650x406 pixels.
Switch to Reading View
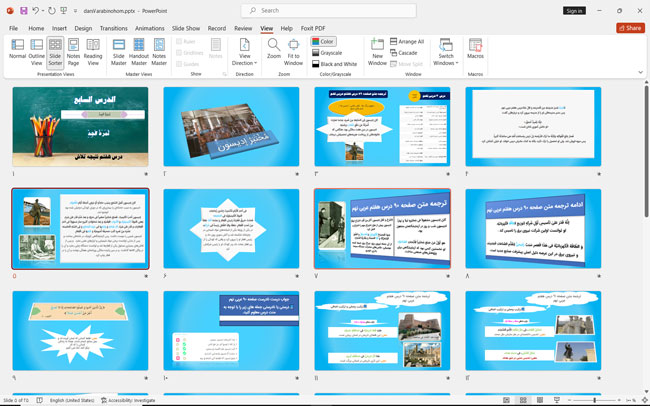(93, 49)
